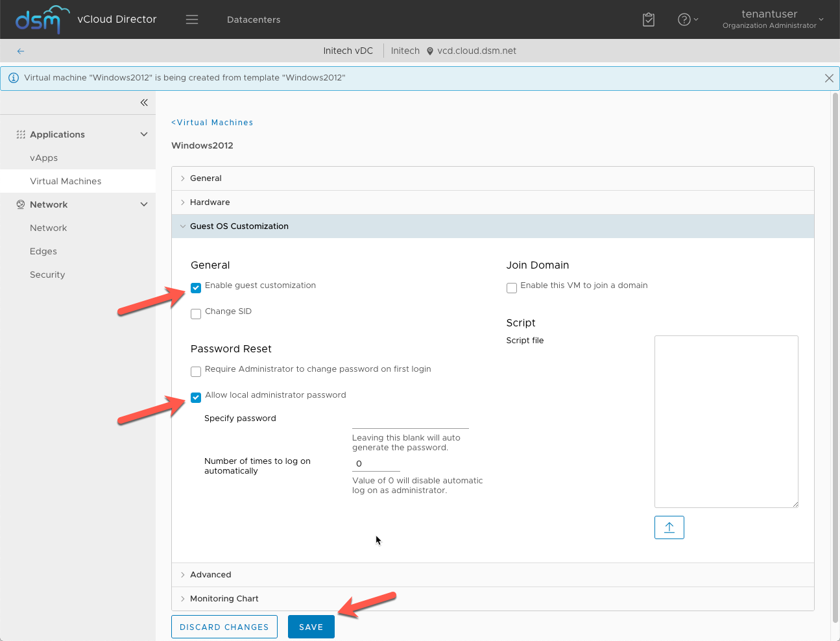Open the help question mark menu
The width and height of the screenshot is (840, 641).
pyautogui.click(x=688, y=19)
